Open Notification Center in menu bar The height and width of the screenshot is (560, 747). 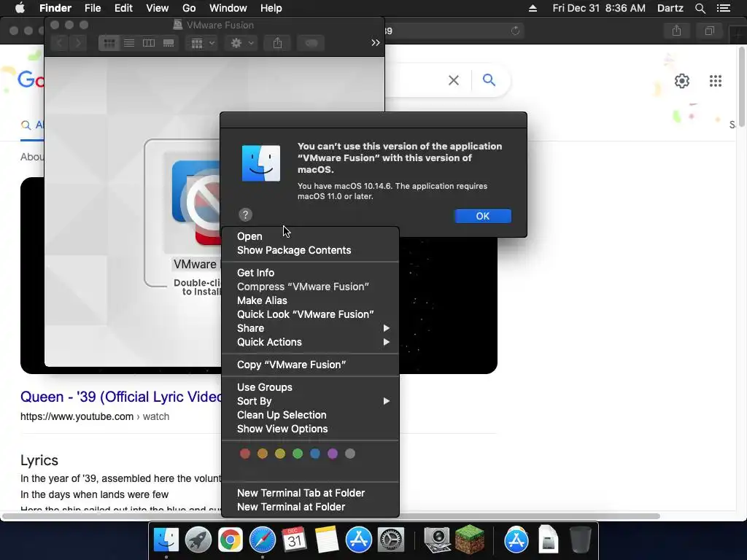(x=724, y=8)
